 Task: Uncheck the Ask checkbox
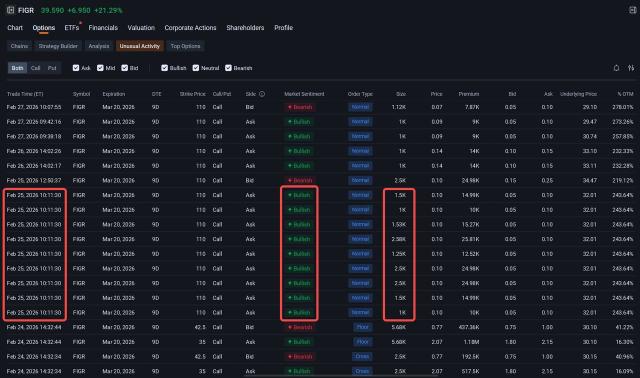(x=76, y=68)
